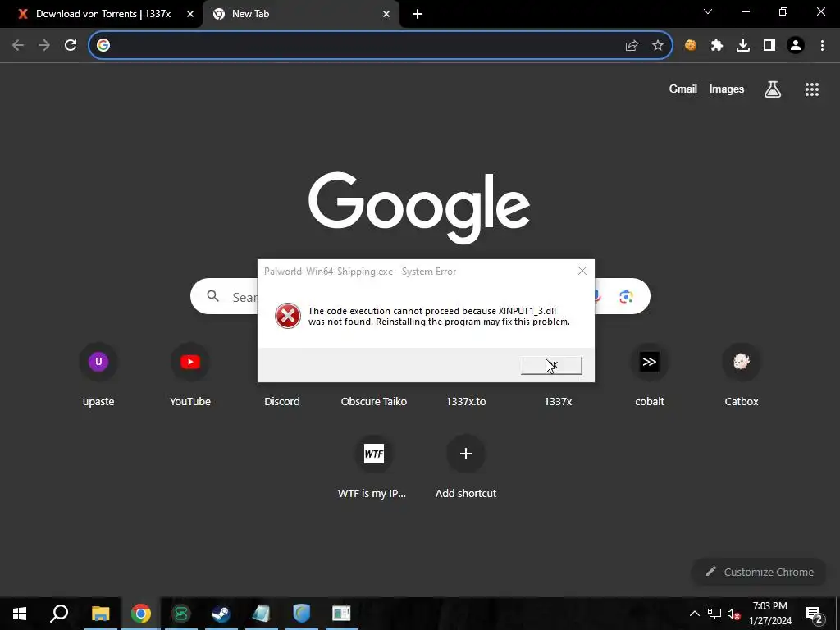
Task: Open the Catbox shortcut
Action: (x=742, y=374)
